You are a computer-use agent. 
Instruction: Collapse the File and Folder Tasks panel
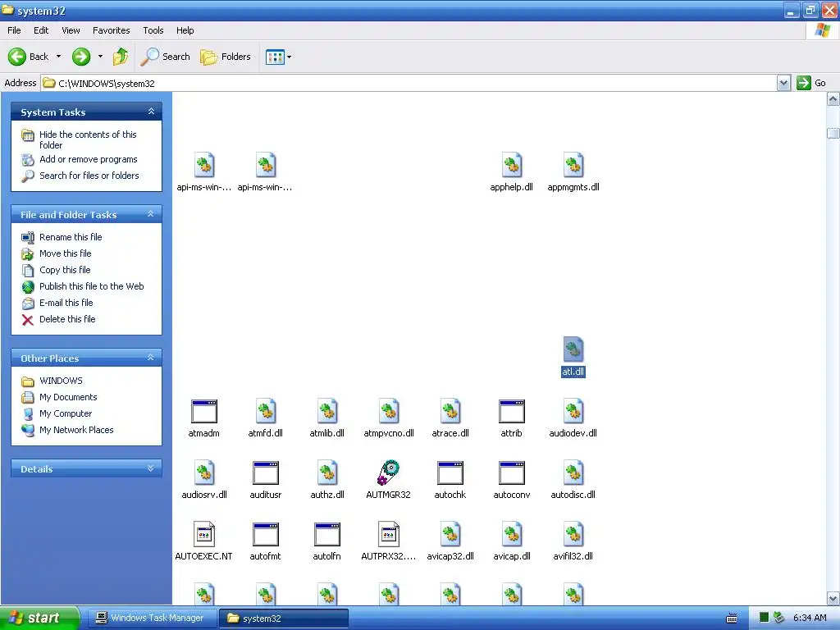point(151,214)
